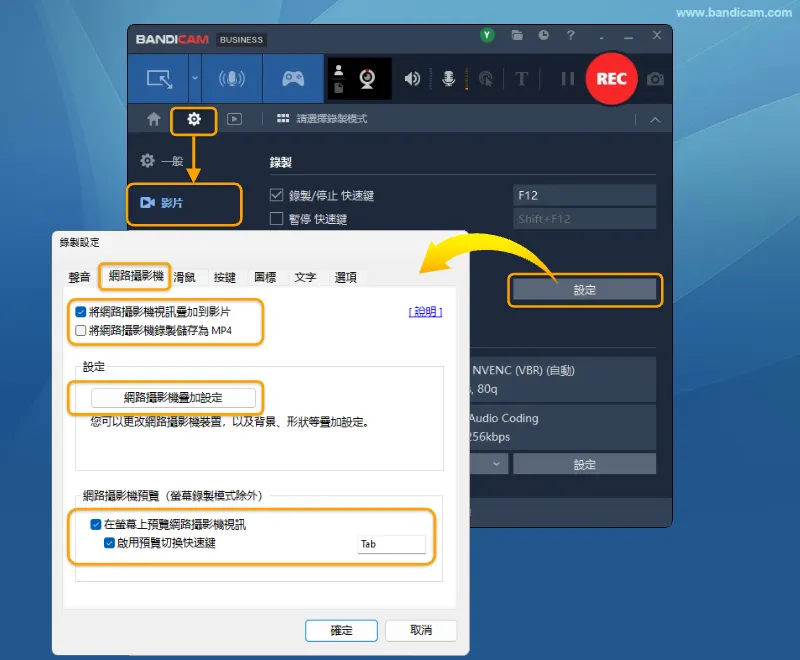
Task: Click the highlighted 設定 button in Bandicam
Action: click(584, 290)
